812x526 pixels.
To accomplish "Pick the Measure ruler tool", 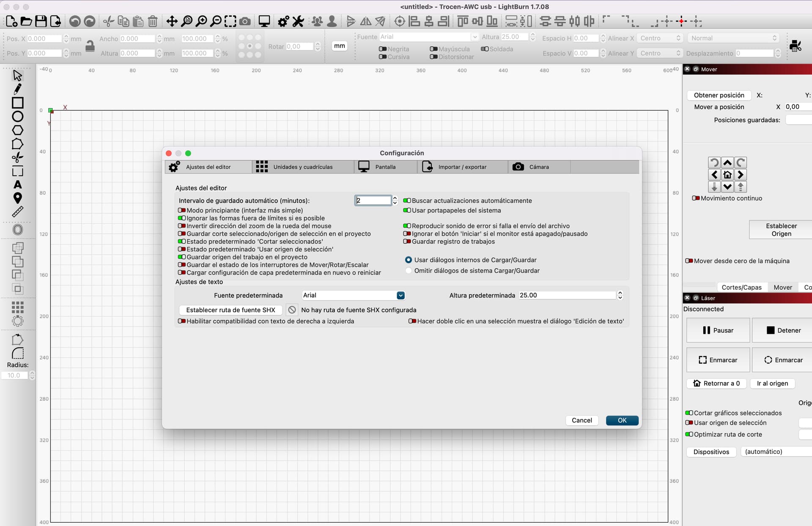I will (x=17, y=212).
